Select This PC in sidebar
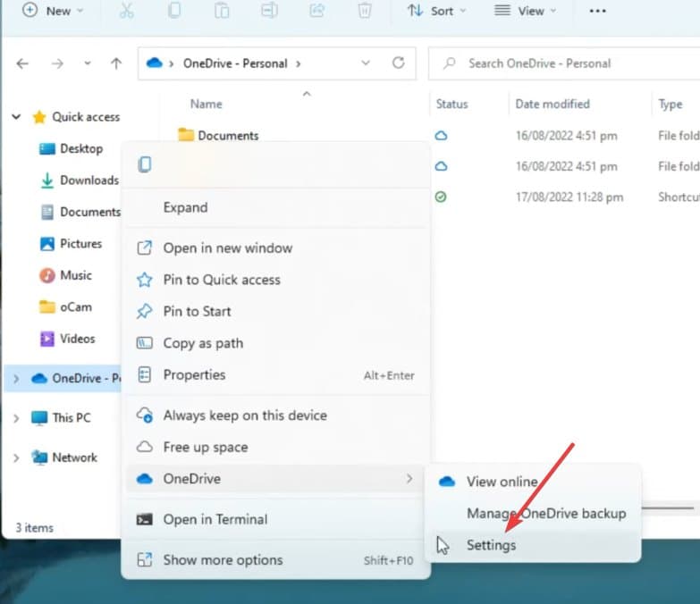Viewport: 700px width, 604px height. click(x=61, y=418)
